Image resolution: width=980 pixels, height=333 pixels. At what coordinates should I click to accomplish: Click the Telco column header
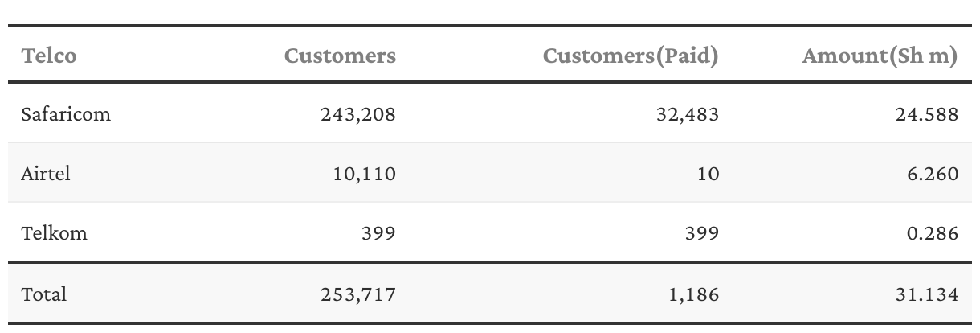(49, 55)
